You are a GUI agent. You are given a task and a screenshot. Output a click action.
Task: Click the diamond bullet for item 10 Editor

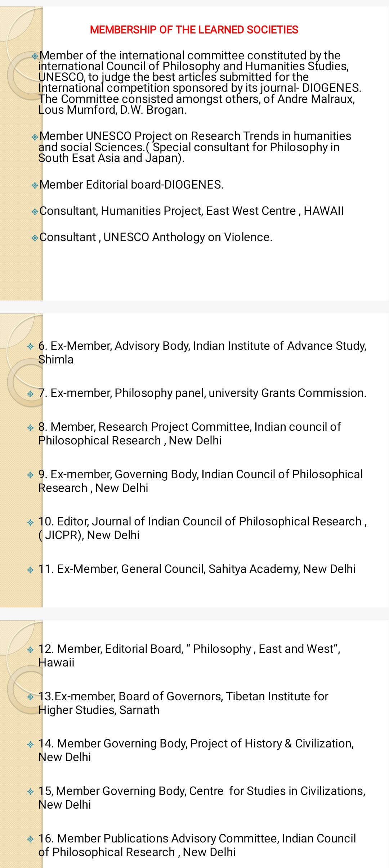[30, 522]
